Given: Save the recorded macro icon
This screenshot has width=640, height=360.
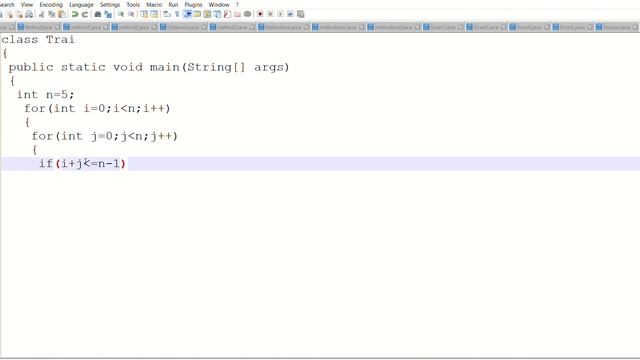Looking at the screenshot, I should pos(300,14).
